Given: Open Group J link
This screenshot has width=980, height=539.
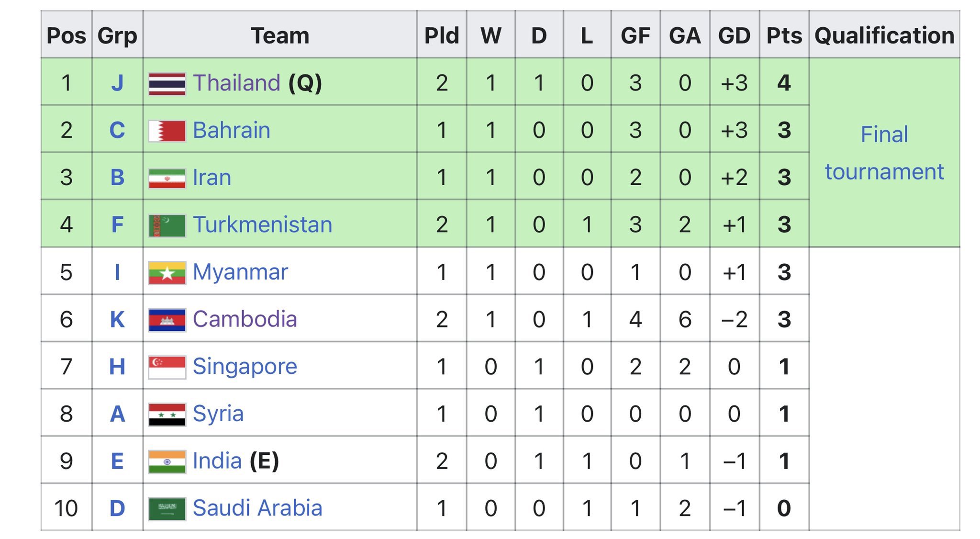Looking at the screenshot, I should 117,83.
